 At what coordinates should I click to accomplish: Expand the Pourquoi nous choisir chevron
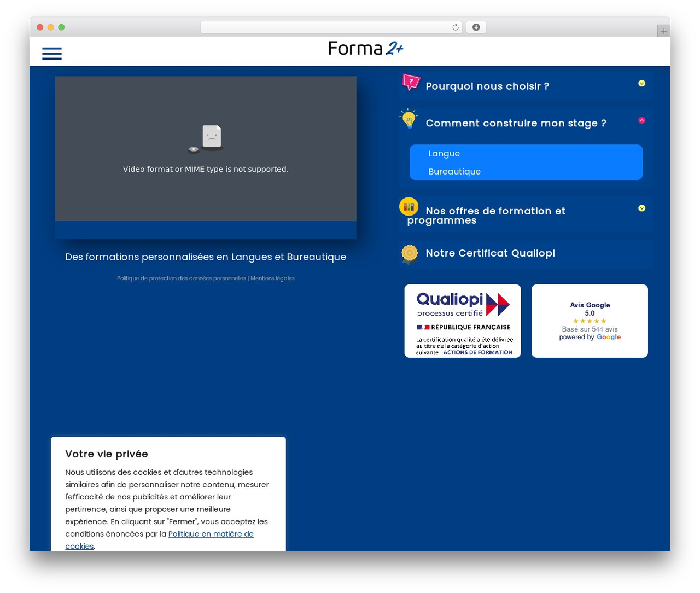tap(642, 83)
